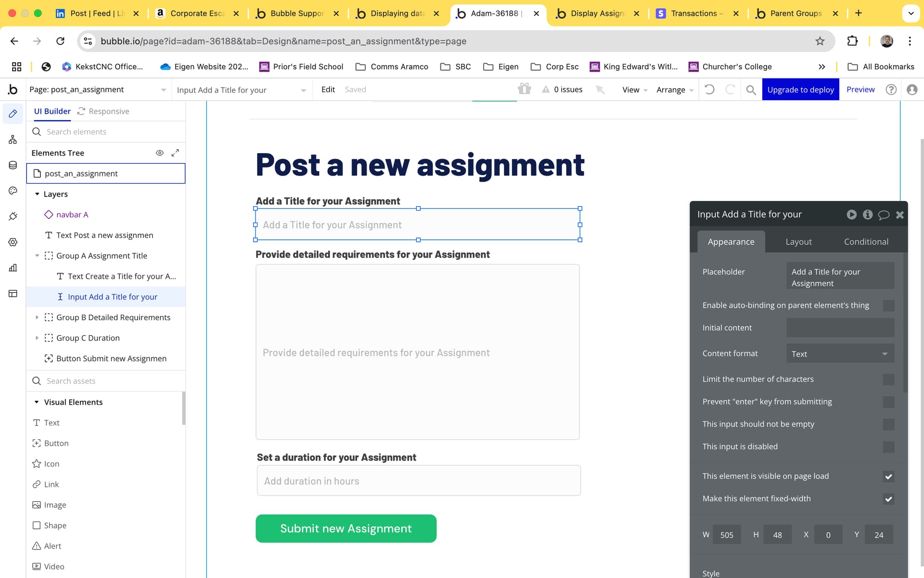Toggle elements tree visibility eye icon
Screen dimensions: 924x578
(160, 153)
